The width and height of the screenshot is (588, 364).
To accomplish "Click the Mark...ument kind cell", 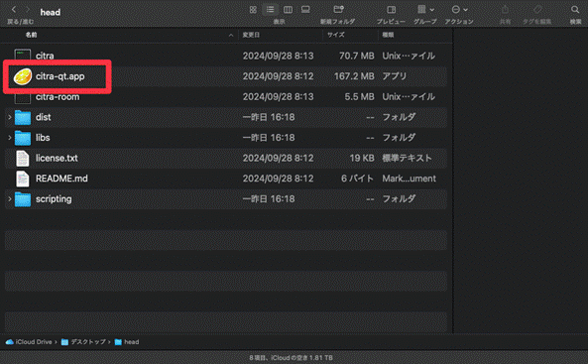I will [409, 179].
